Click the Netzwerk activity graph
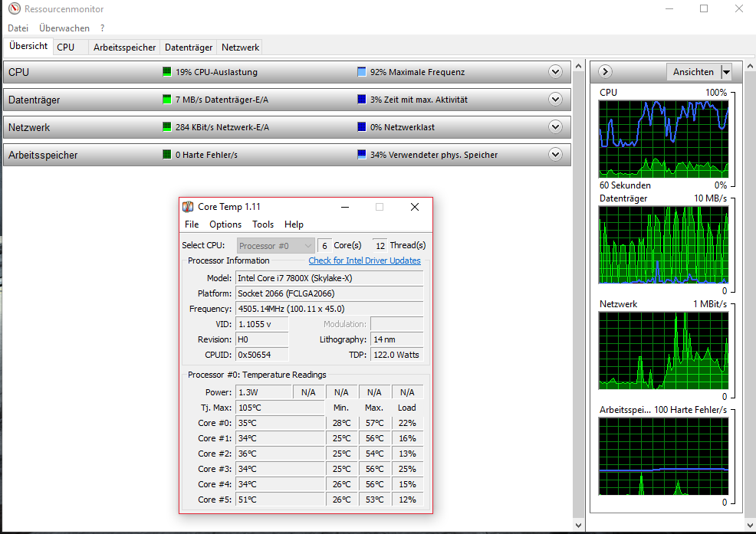The height and width of the screenshot is (534, 756). click(x=663, y=350)
